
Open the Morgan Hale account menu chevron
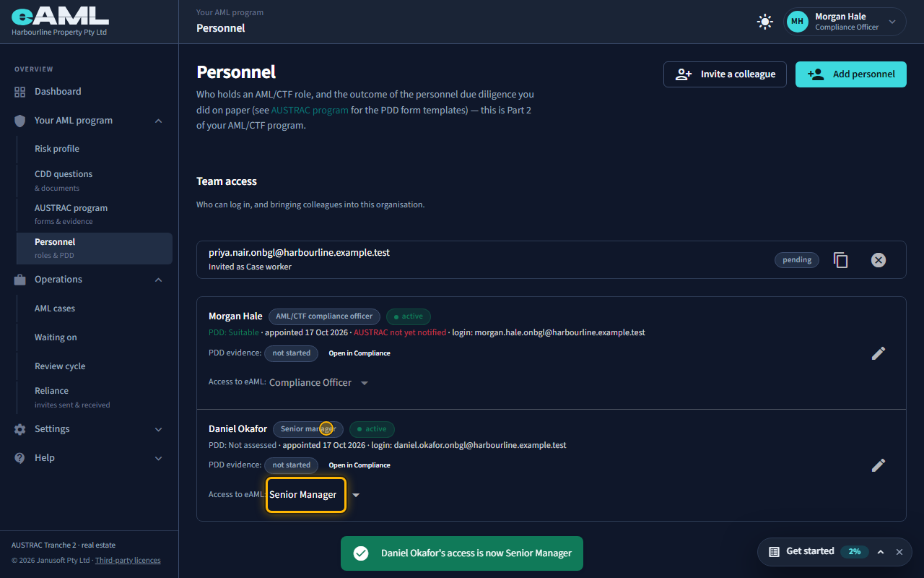(892, 22)
